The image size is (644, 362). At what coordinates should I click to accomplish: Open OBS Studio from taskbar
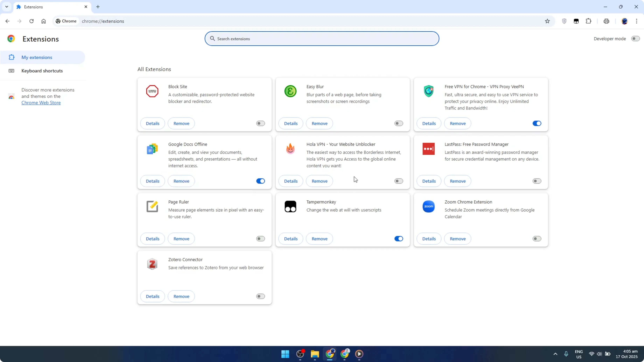click(300, 354)
